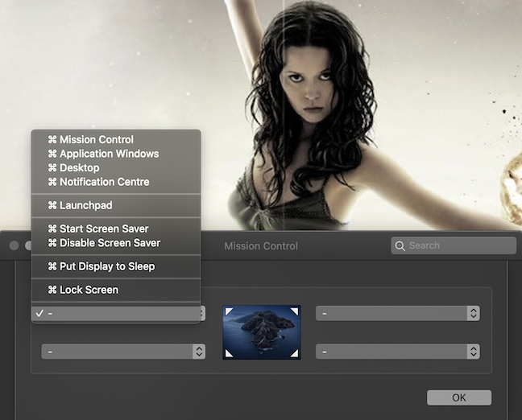
Task: Click the Search field
Action: (x=454, y=245)
